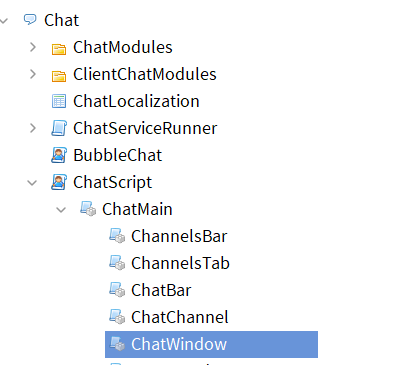Select the ChannelsBar label
The height and width of the screenshot is (365, 393).
coord(179,236)
